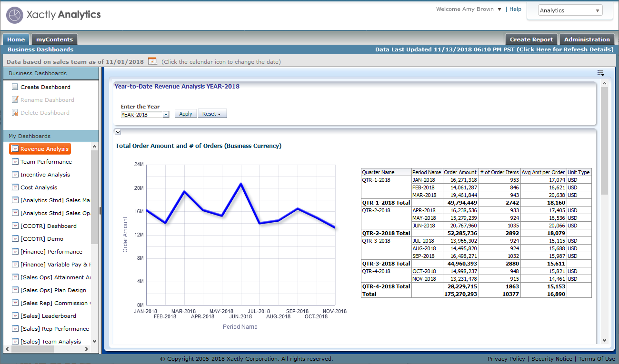Click the Xactly Analytics logo
This screenshot has height=364, width=619.
[x=53, y=15]
